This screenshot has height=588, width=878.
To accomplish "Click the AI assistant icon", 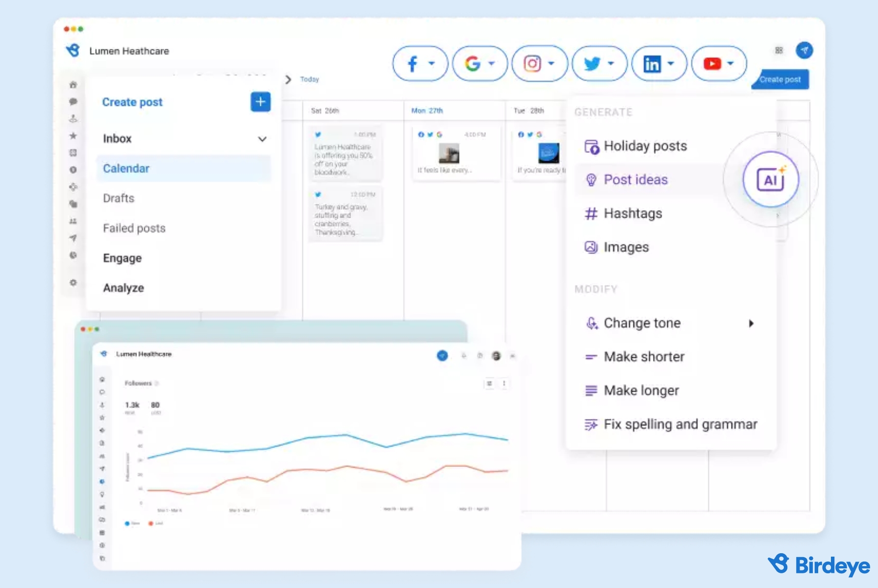I will pyautogui.click(x=770, y=180).
